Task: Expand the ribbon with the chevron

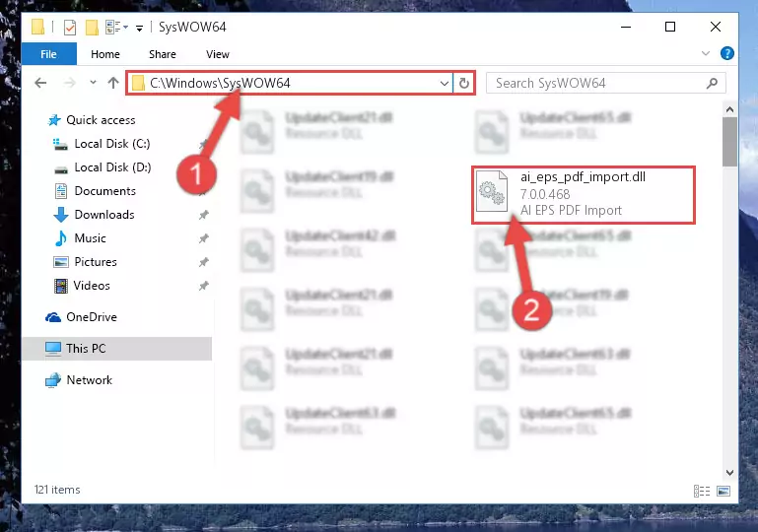Action: (706, 53)
